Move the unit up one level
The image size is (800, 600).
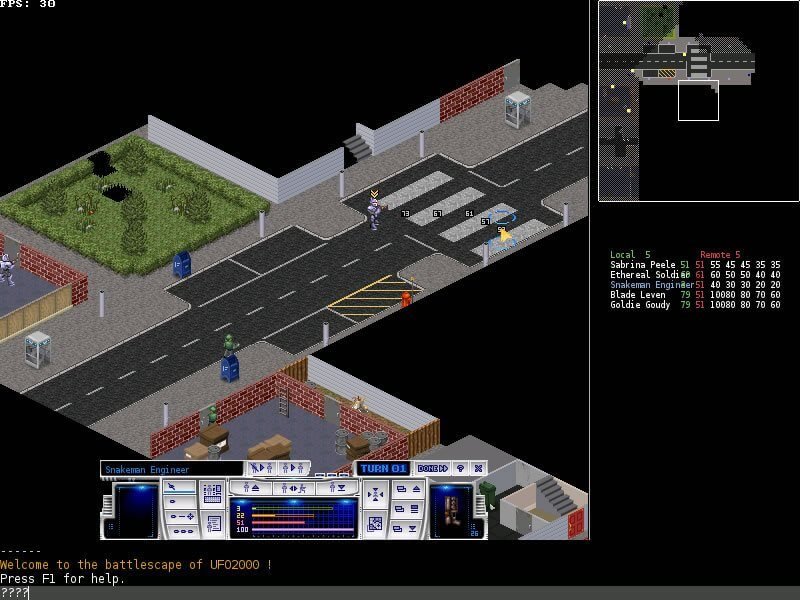pyautogui.click(x=251, y=488)
